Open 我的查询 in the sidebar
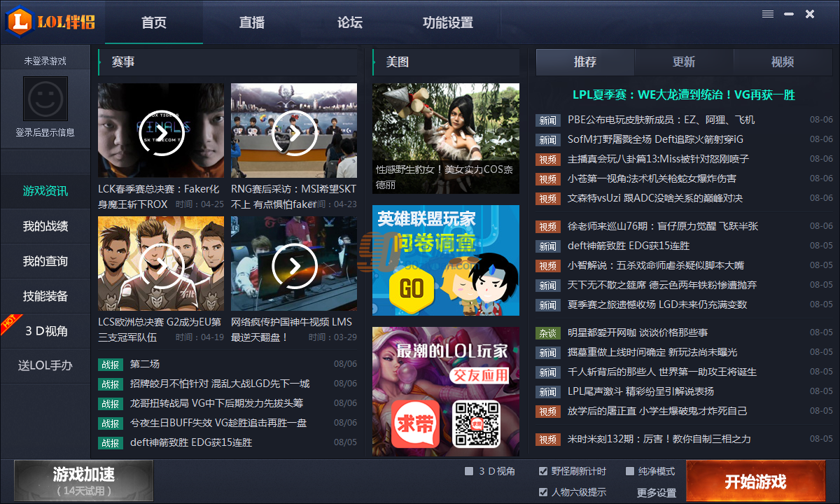This screenshot has width=840, height=504. 45,261
